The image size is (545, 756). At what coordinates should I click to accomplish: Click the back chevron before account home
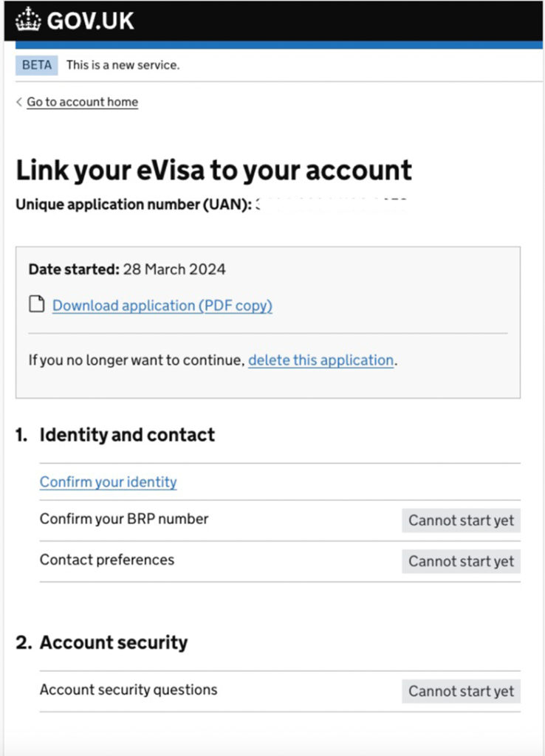[19, 102]
